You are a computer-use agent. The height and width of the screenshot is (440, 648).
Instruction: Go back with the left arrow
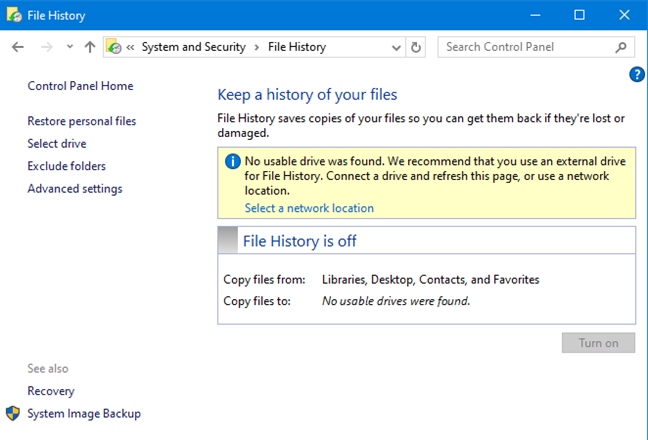18,47
